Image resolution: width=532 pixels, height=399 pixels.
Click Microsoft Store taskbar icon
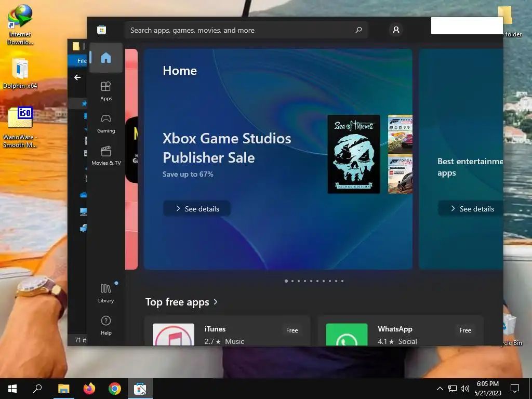140,389
